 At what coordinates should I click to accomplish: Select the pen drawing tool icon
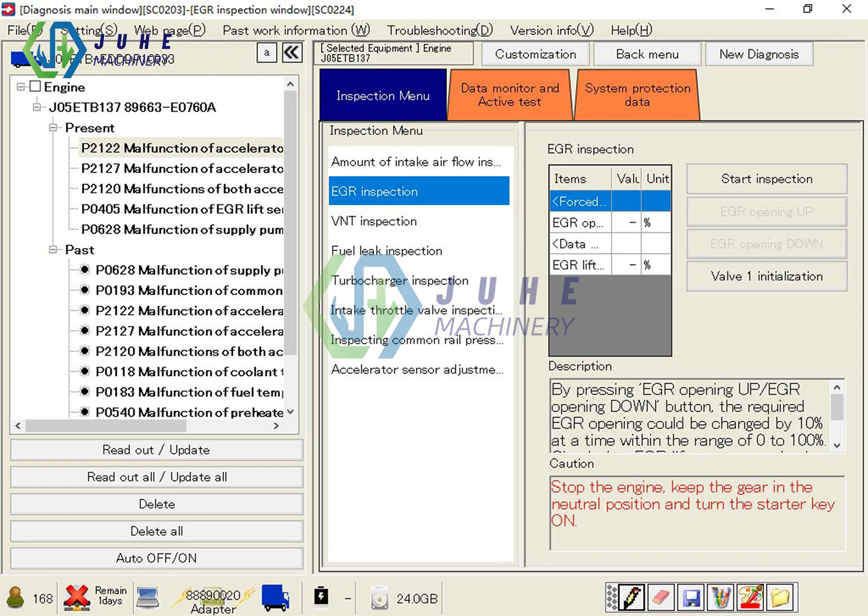click(632, 598)
